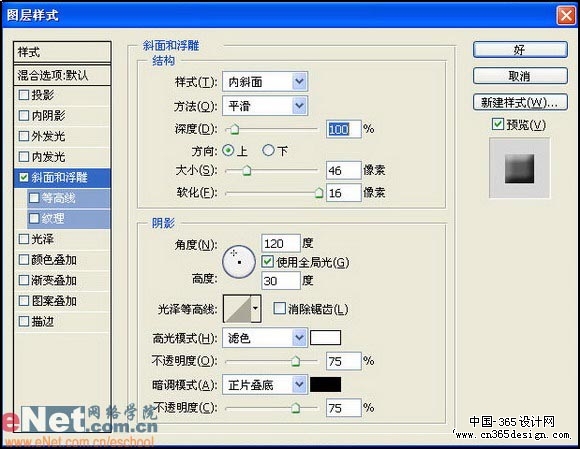Open the 方法 (Technique) dropdown showing 平滑
Viewport: 580px width, 449px height.
click(265, 106)
